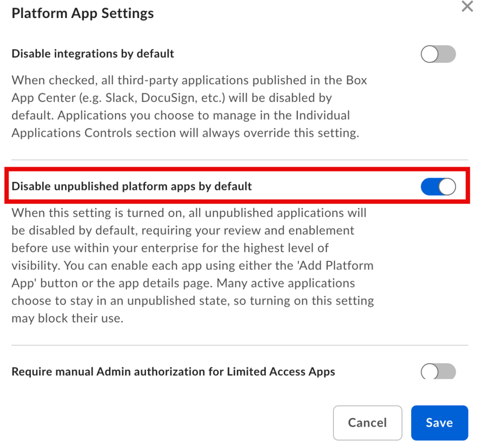Screen dimensions: 485x448
Task: Click the Require manual Admin authorization label
Action: pos(173,372)
